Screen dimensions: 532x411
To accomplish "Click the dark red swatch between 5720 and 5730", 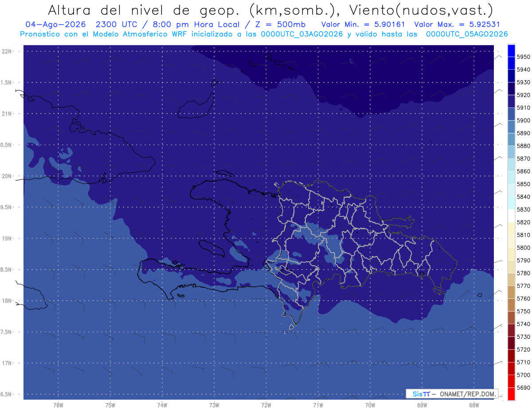I will (511, 343).
